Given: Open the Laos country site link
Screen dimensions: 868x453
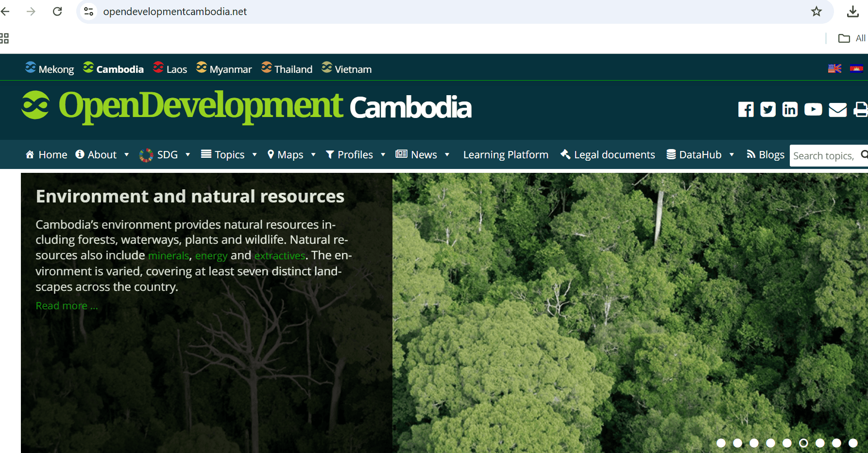Looking at the screenshot, I should point(170,69).
